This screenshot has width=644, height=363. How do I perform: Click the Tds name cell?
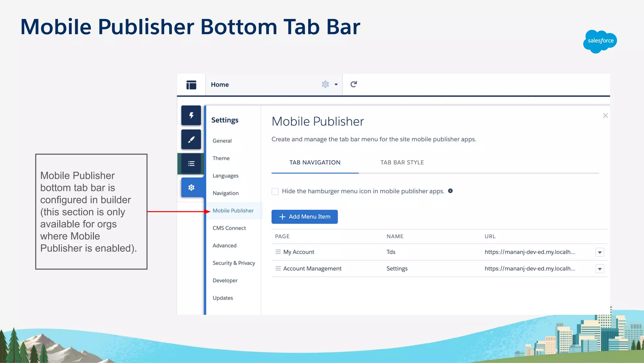coord(391,252)
